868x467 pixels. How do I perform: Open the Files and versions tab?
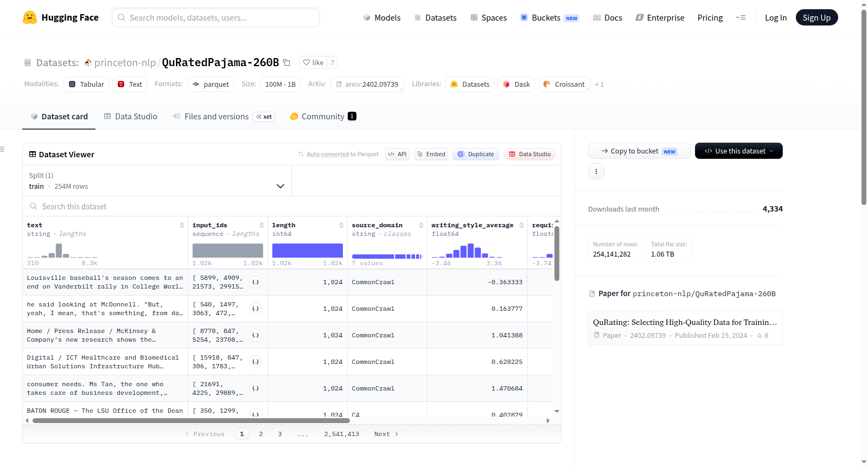tap(224, 117)
